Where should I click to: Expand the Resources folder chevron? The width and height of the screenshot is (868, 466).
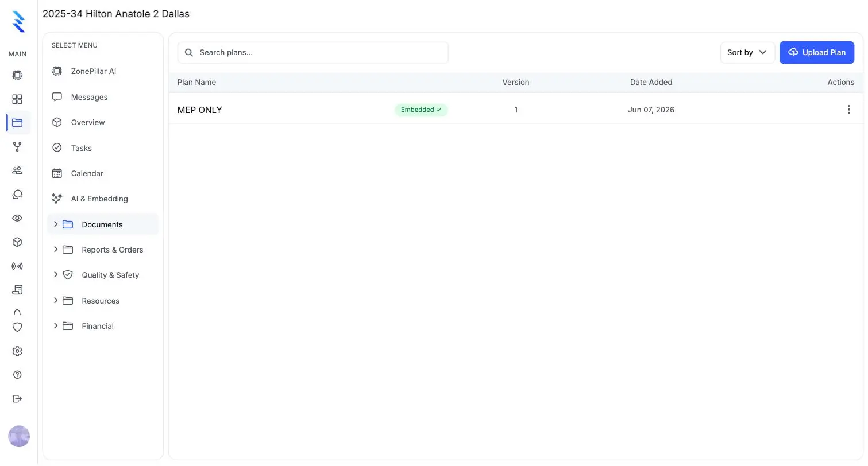[x=56, y=301]
